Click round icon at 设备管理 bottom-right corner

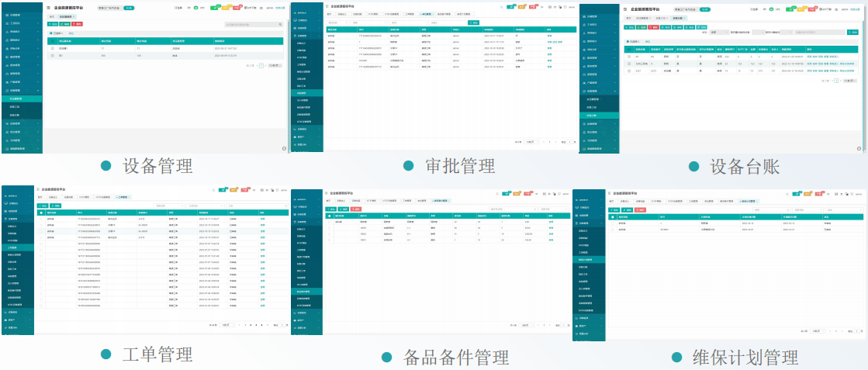284,148
